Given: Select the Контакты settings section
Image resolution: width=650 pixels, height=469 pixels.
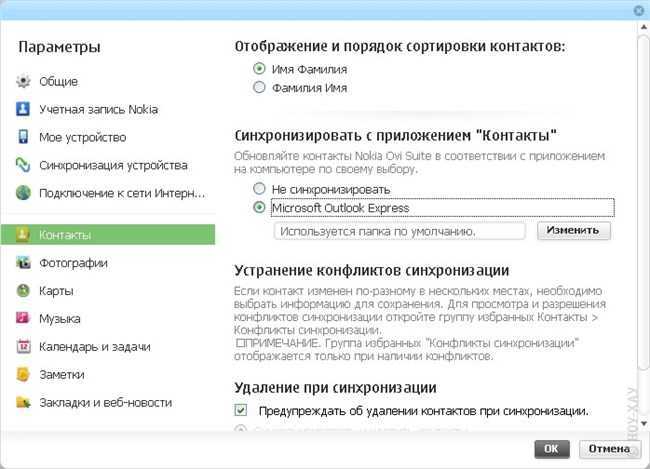Looking at the screenshot, I should 108,234.
